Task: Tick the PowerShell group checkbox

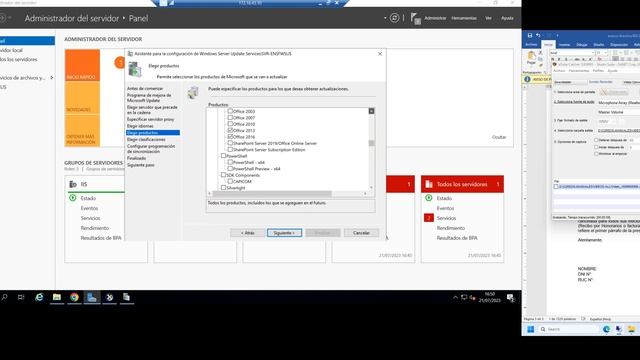Action: click(223, 156)
